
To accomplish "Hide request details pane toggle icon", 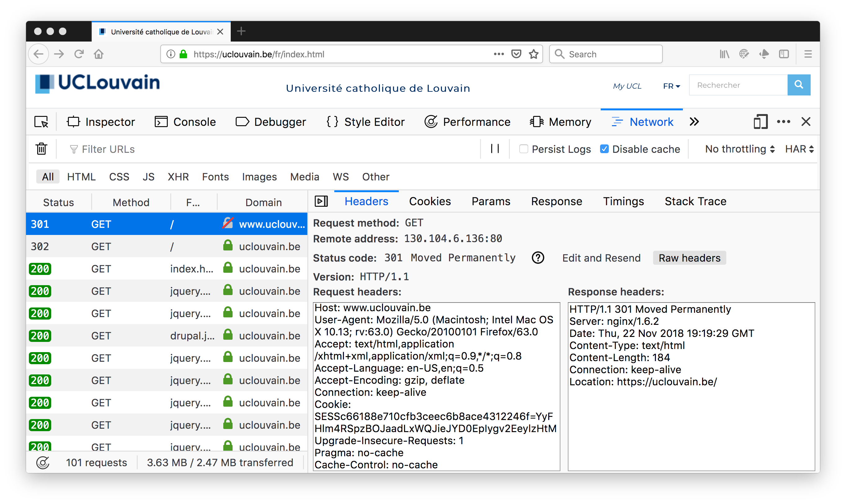I will point(321,201).
